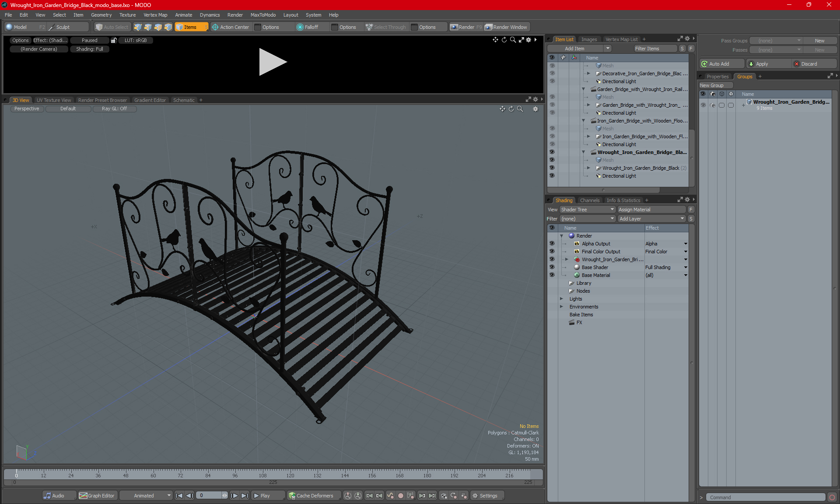The width and height of the screenshot is (840, 504).
Task: Select Edges selection mode icon
Action: 148,27
